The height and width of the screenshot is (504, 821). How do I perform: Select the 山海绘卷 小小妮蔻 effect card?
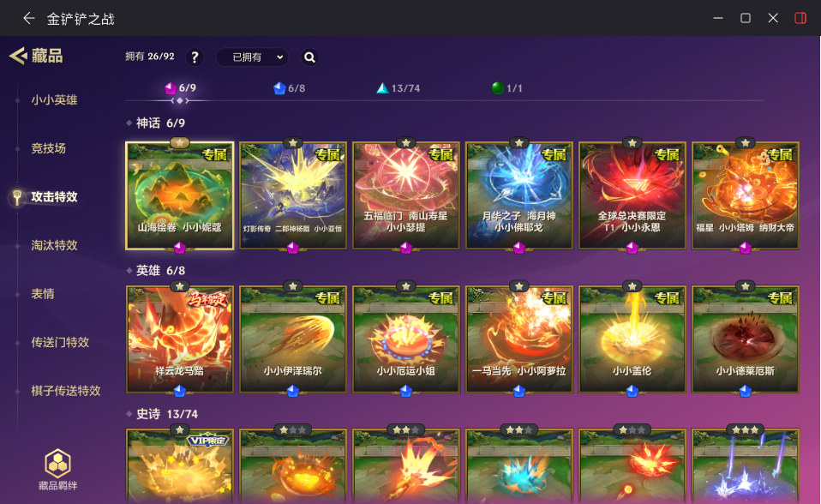click(x=180, y=195)
